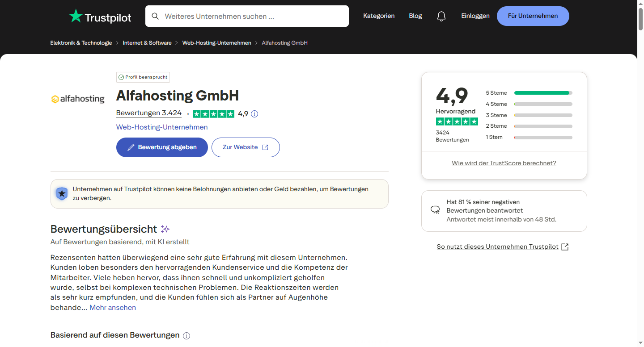The height and width of the screenshot is (347, 644).
Task: Click the Alfahosting company logo
Action: (78, 98)
